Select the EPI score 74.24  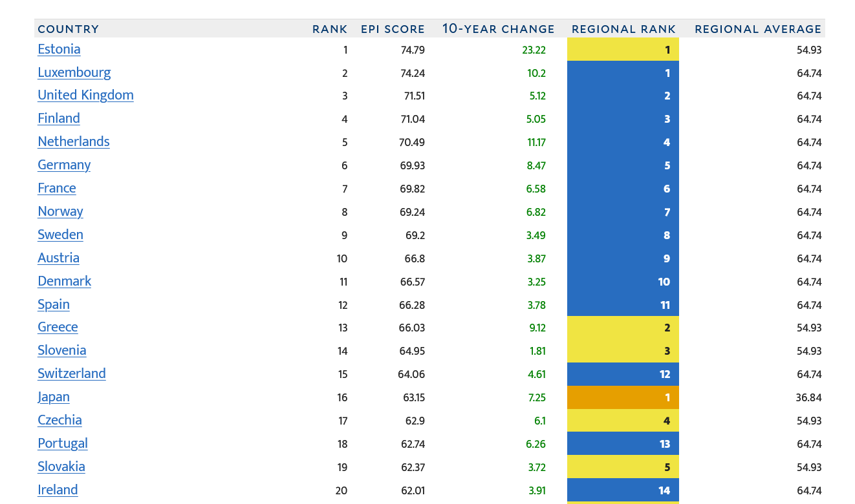413,74
